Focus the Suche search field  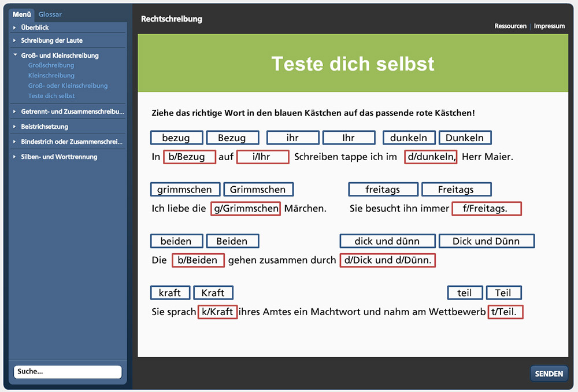tap(68, 372)
